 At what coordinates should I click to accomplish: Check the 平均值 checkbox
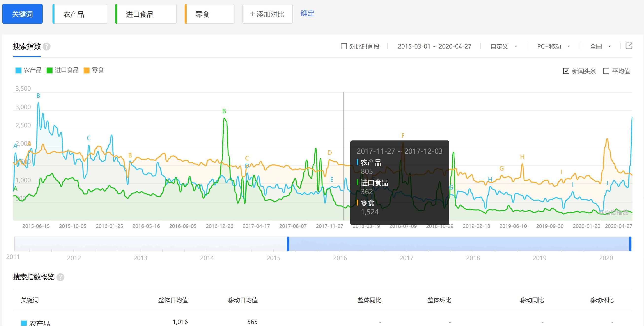click(606, 71)
